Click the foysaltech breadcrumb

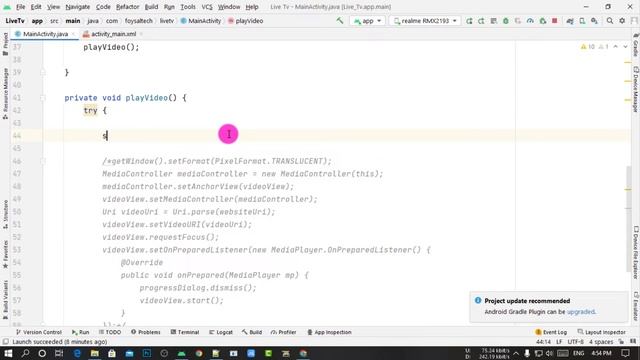139,21
